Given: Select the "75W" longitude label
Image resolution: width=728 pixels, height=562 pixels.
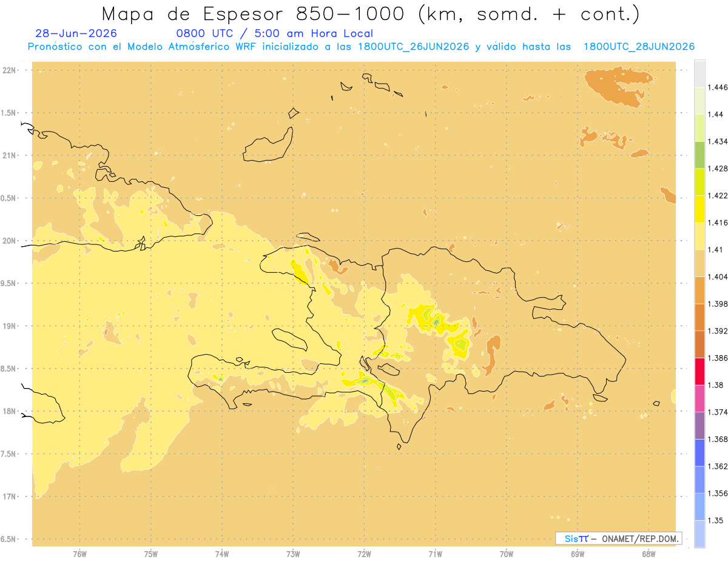Looking at the screenshot, I should coord(151,554).
